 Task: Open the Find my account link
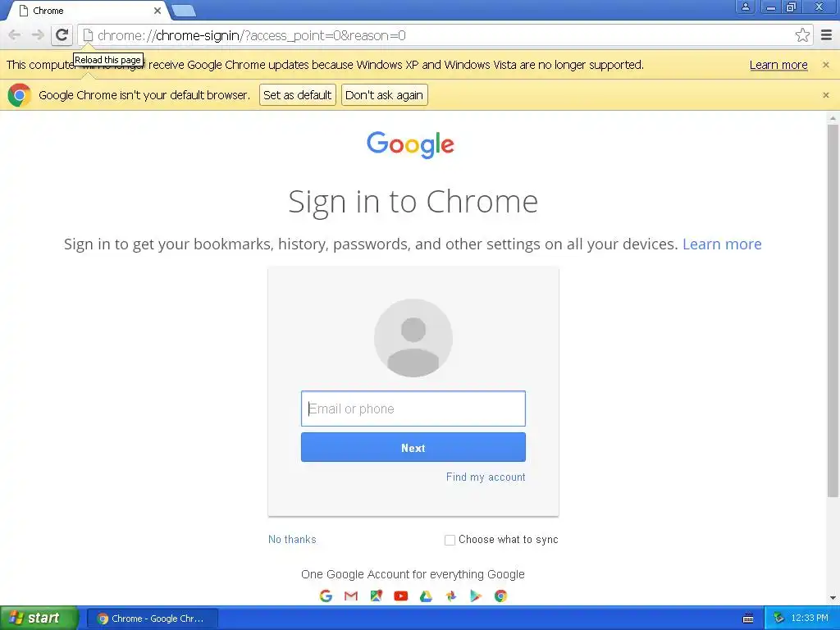486,477
